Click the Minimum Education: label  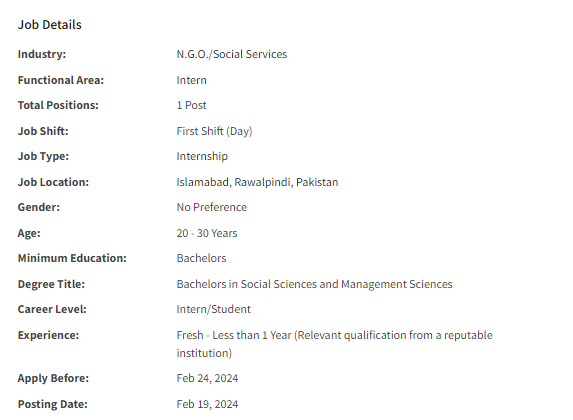coord(72,258)
